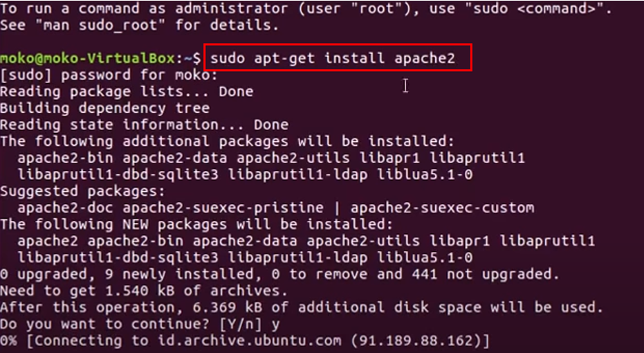Click the apache2-bin package name in additional packages

click(65, 158)
